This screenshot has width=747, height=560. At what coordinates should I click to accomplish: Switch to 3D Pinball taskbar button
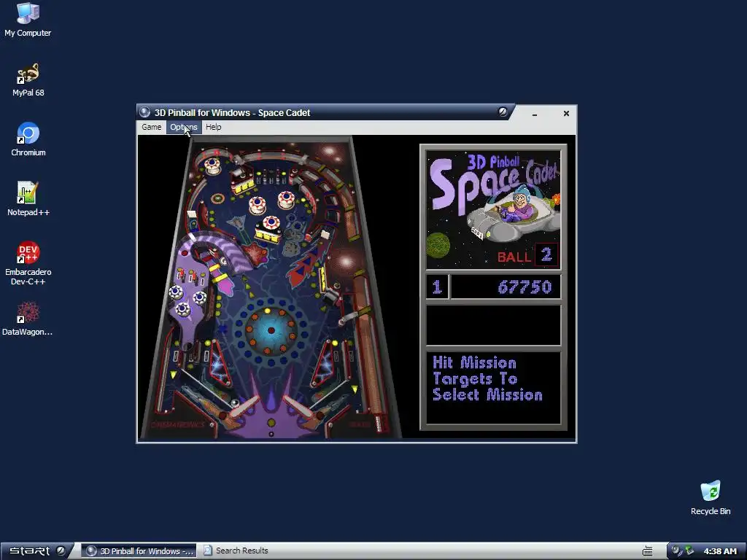pos(139,551)
